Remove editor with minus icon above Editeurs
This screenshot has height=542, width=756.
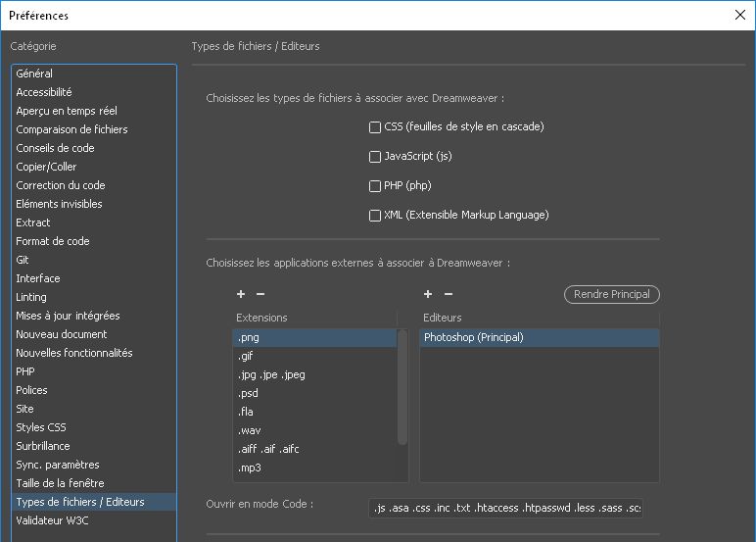click(449, 294)
